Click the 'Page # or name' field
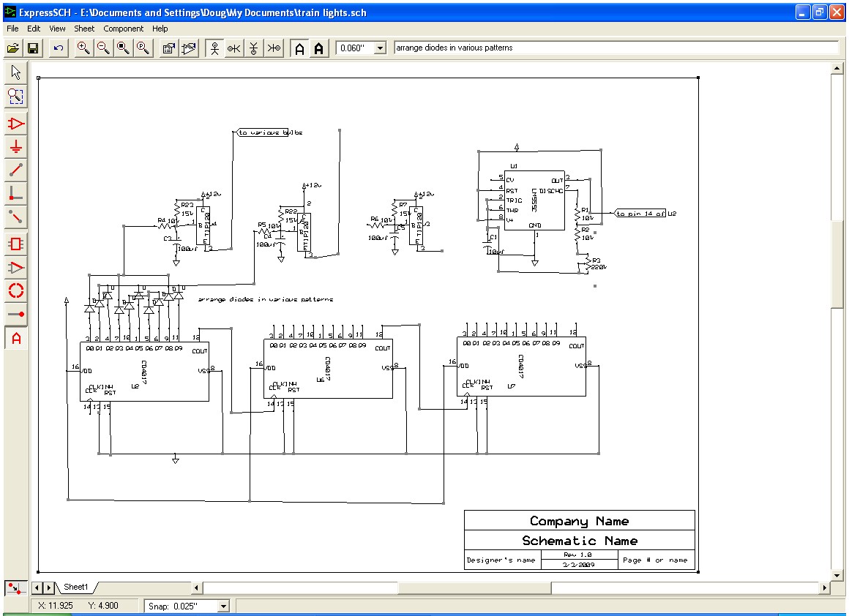The height and width of the screenshot is (616, 849). (x=655, y=560)
